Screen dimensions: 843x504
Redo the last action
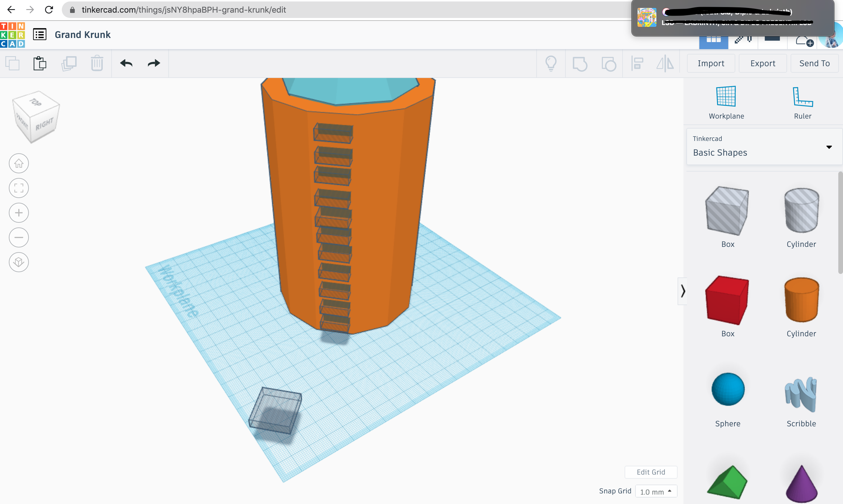(154, 63)
